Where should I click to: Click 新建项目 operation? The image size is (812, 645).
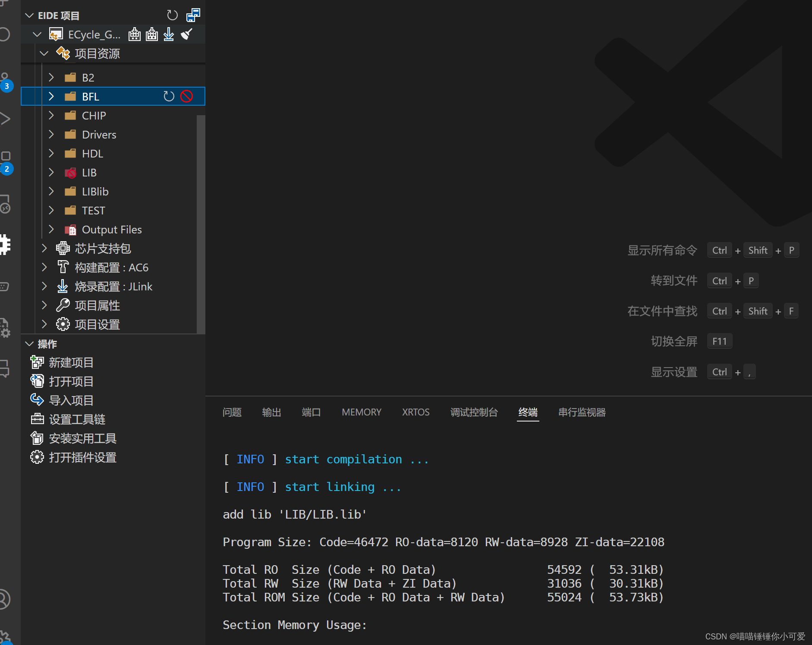tap(113, 362)
